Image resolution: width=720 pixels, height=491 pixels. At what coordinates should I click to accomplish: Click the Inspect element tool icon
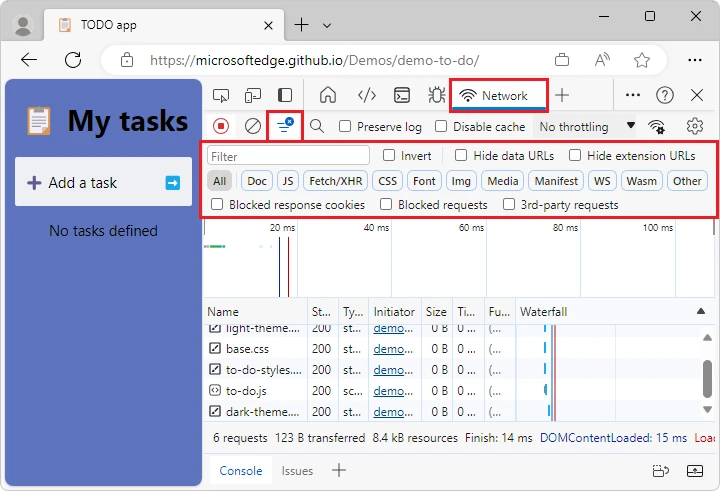(x=221, y=96)
